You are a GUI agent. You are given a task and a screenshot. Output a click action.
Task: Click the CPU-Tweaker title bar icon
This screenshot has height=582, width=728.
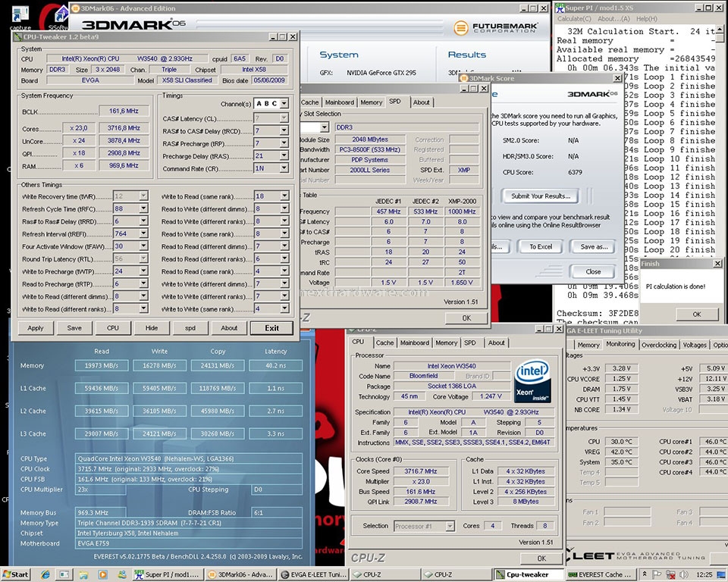pos(18,36)
